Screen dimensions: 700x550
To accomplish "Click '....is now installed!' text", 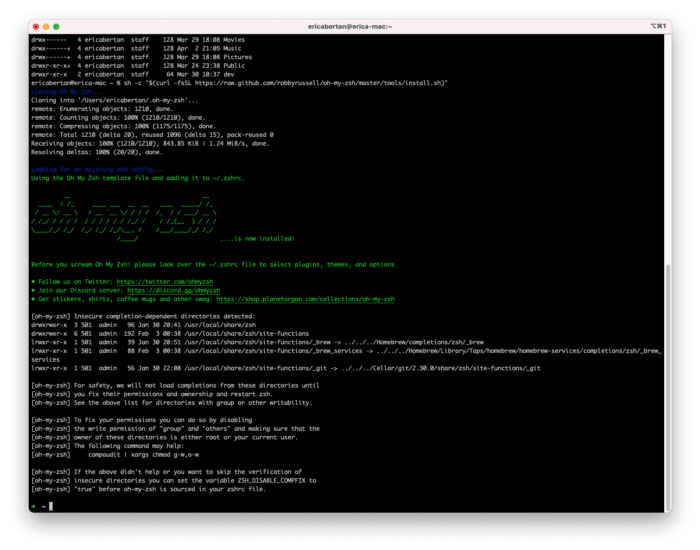I will coord(257,239).
